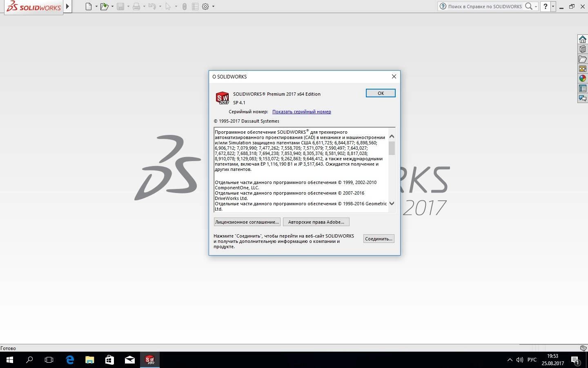
Task: Click OK in the About SOLIDWORKS dialog
Action: click(381, 93)
